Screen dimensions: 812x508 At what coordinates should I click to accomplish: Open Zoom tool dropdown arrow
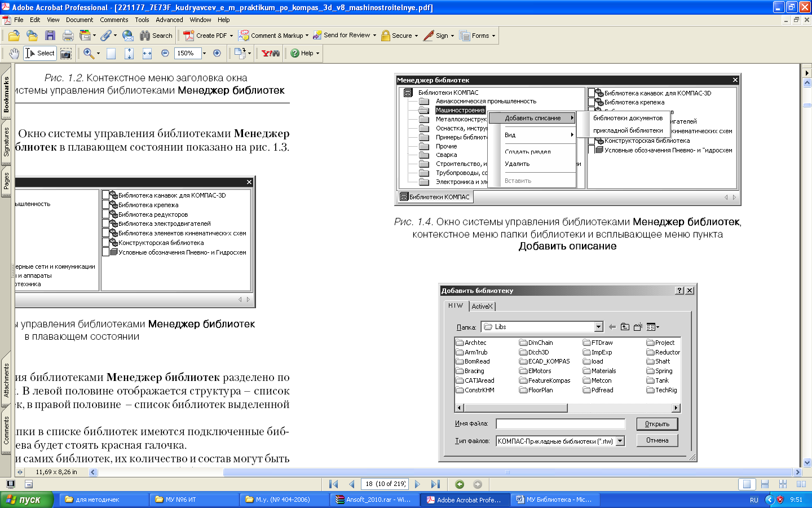click(98, 54)
